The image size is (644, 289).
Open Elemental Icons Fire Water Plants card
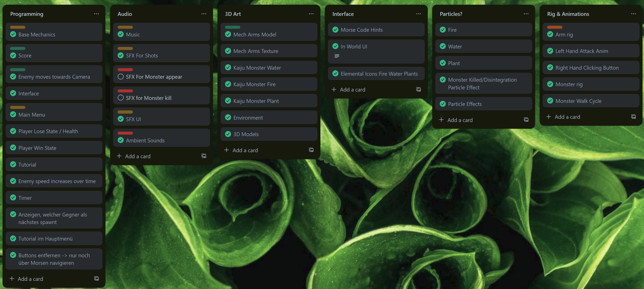pos(376,74)
